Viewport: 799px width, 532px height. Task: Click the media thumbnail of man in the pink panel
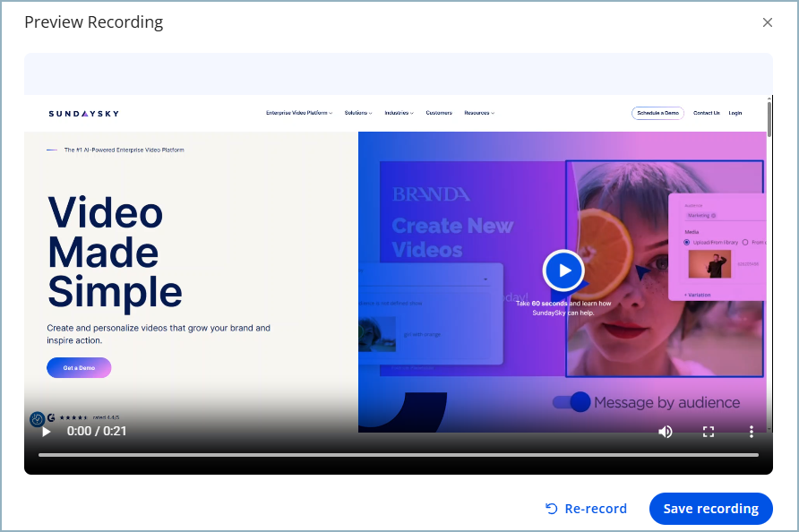click(709, 263)
